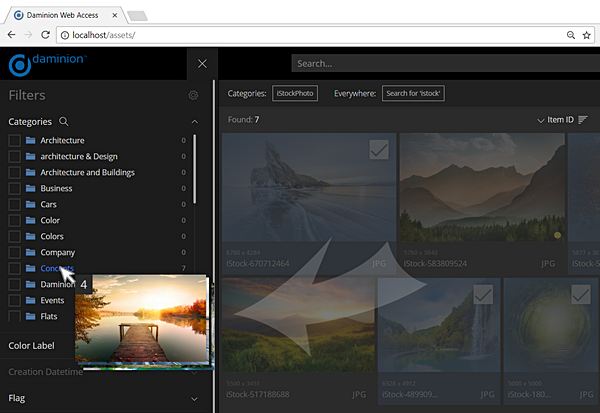Search within Categories using magnifier icon

coord(64,122)
